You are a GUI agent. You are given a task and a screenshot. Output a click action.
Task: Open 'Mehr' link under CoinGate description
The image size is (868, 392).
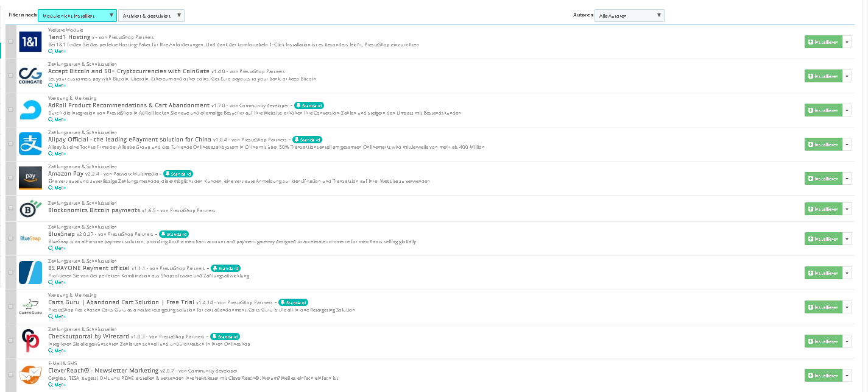pyautogui.click(x=57, y=85)
